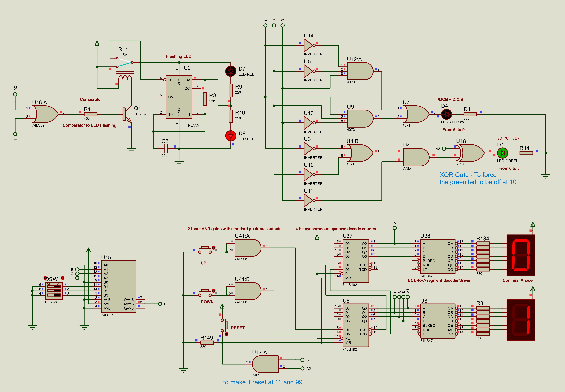Viewport: 565px width, 392px height.
Task: Select the D1 LED-GREEN diode
Action: [x=503, y=153]
